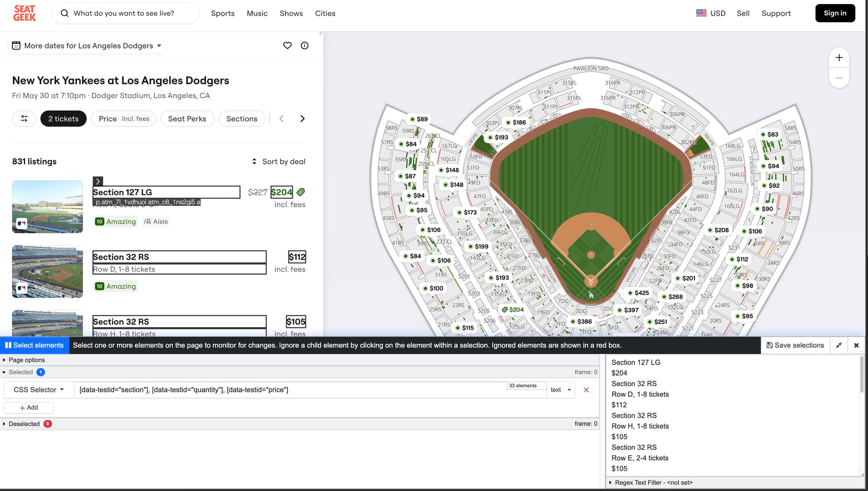Open the event info icon
The image size is (868, 491).
(305, 45)
